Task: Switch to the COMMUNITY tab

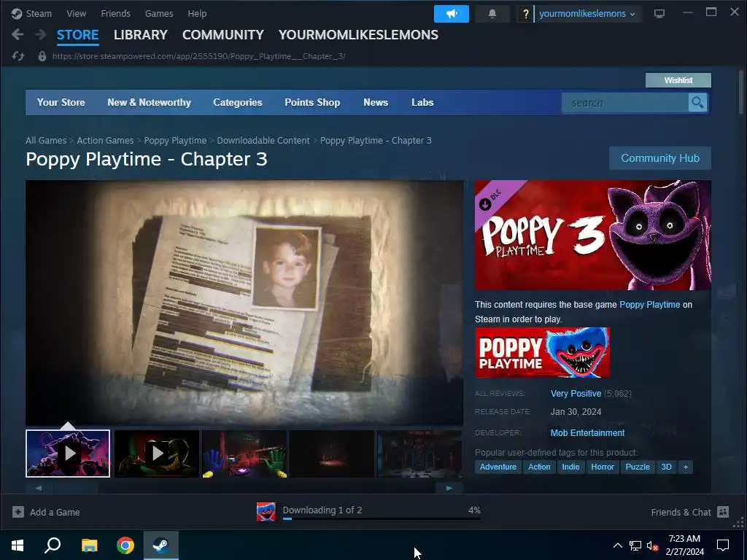Action: (x=223, y=35)
